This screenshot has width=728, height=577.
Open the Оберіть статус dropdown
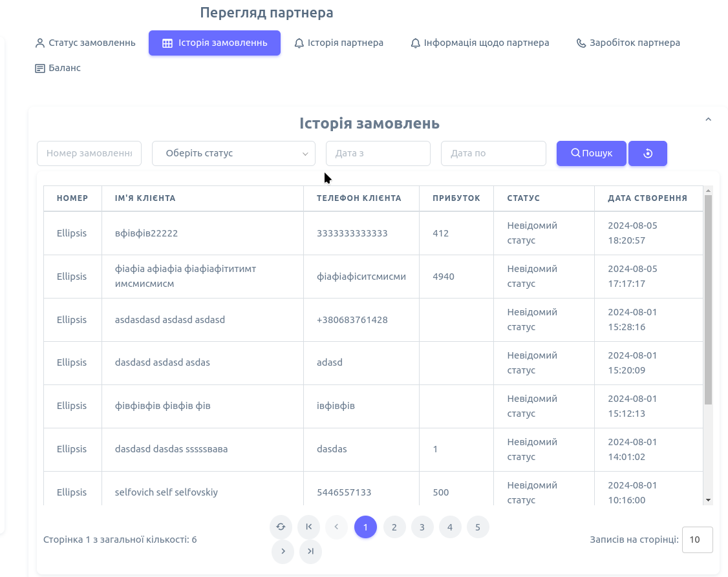(x=233, y=154)
